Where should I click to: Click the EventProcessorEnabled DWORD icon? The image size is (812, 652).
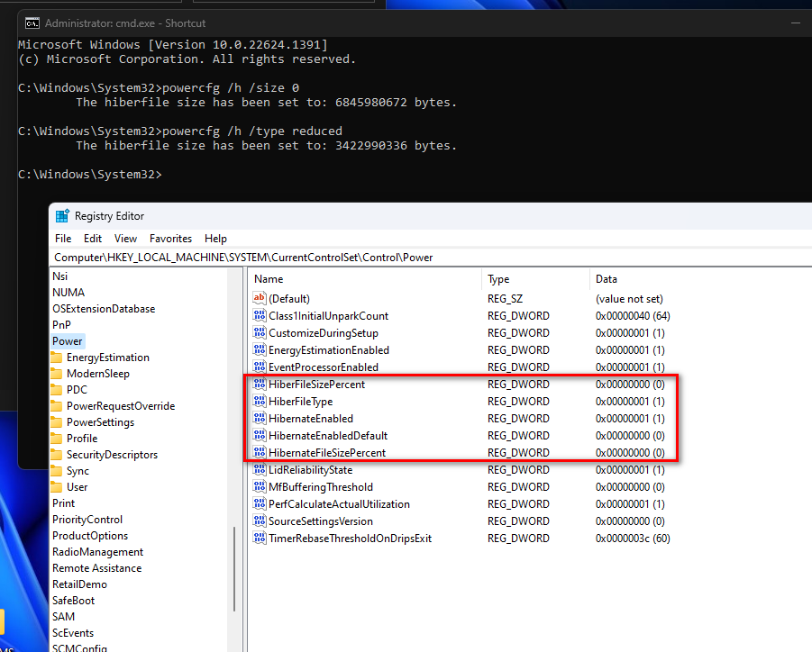pos(259,367)
